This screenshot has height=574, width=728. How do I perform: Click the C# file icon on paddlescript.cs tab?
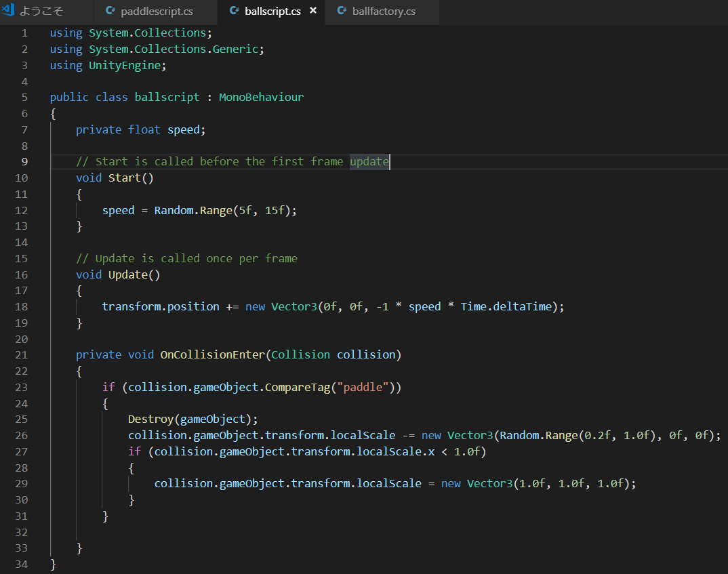111,12
